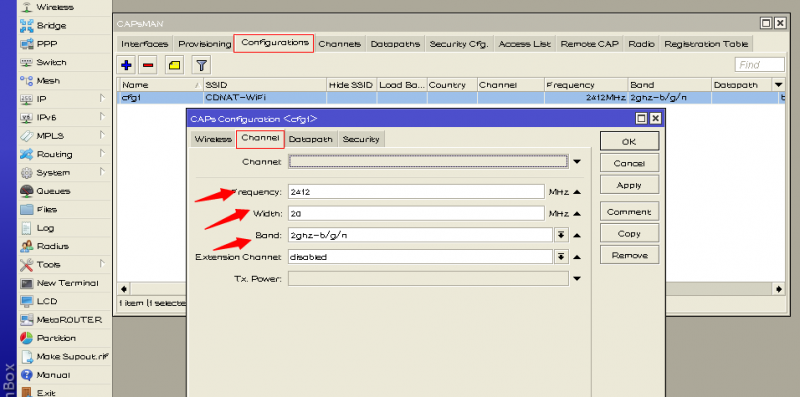This screenshot has width=800, height=397.
Task: Open the Manual help icon
Action: coord(27,375)
